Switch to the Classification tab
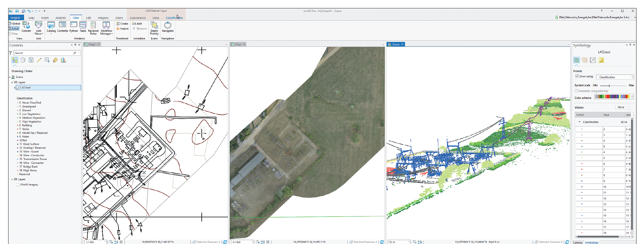Screen dimensions: 644x244 point(174,18)
